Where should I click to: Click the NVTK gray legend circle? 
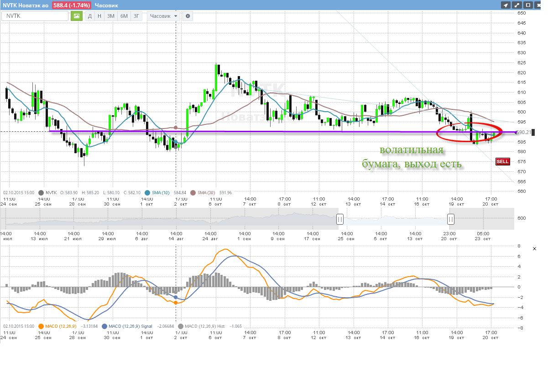click(42, 193)
